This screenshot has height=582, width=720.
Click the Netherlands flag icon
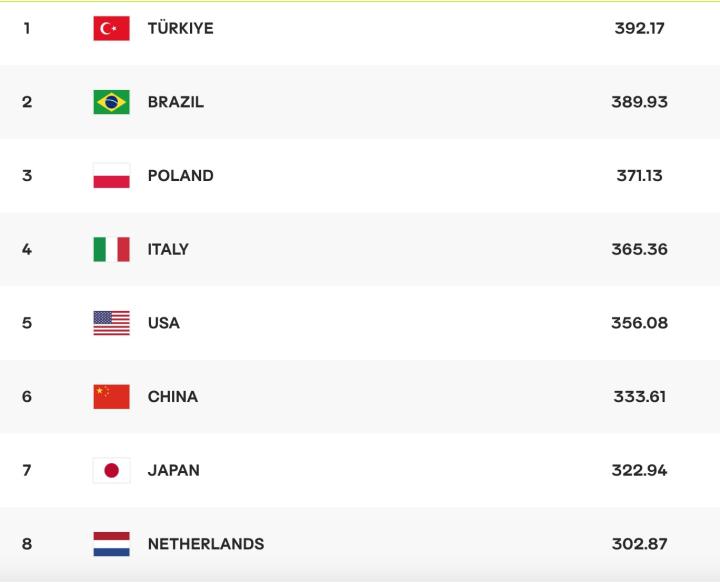point(111,544)
